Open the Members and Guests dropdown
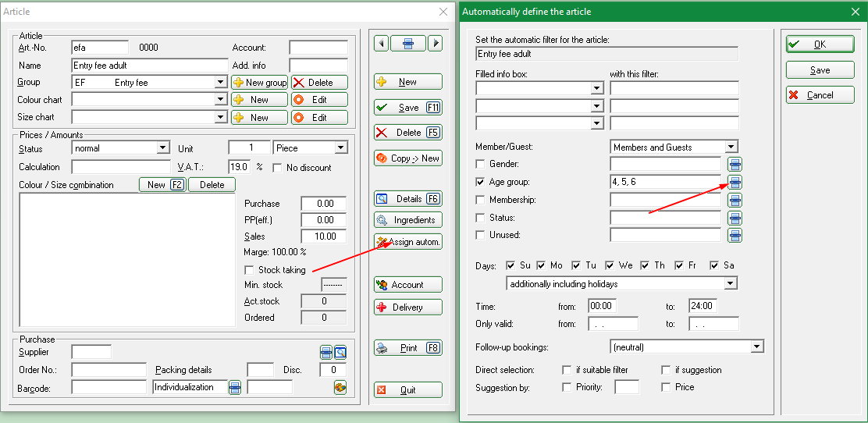 (731, 147)
